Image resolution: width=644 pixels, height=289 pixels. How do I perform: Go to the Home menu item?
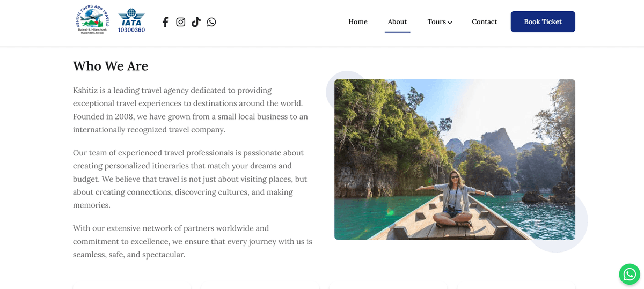click(358, 22)
